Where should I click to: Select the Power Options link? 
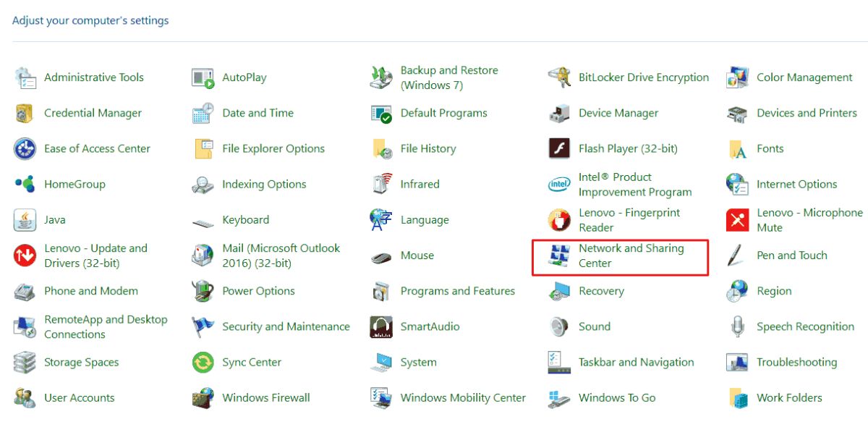258,291
